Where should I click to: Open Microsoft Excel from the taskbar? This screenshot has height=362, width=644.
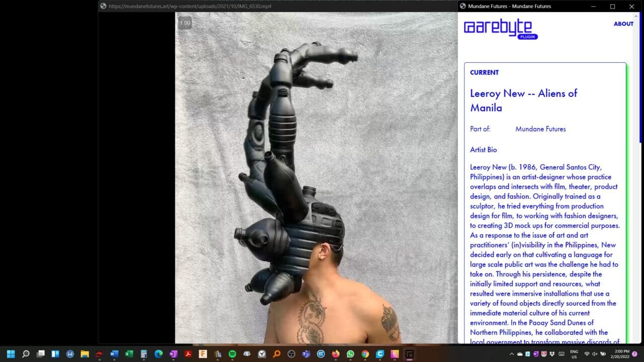(129, 354)
